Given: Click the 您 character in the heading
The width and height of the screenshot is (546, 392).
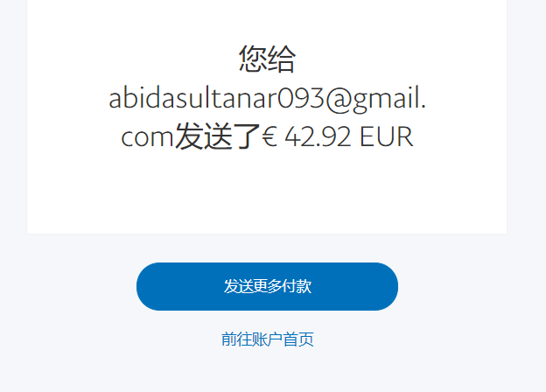Looking at the screenshot, I should pos(253,59).
